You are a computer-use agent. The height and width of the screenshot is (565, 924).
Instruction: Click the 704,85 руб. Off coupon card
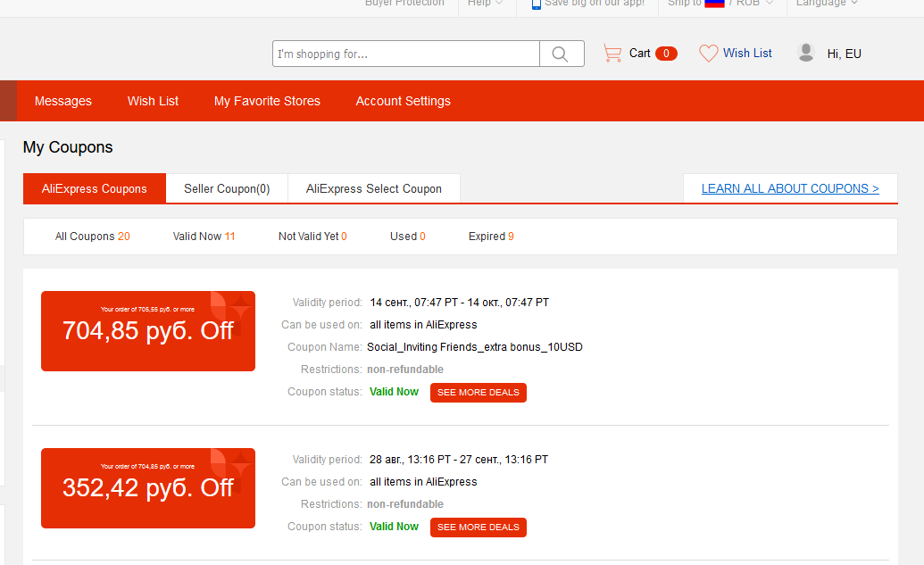click(x=148, y=331)
